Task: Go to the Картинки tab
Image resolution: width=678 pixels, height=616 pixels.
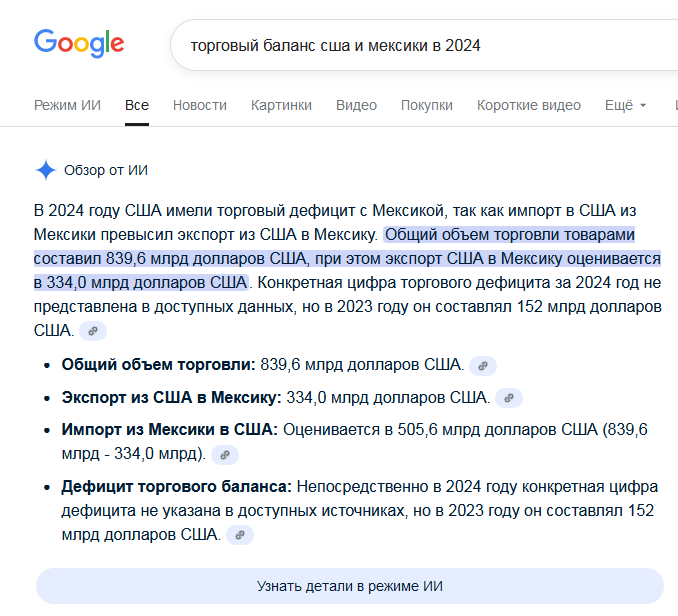Action: 281,105
